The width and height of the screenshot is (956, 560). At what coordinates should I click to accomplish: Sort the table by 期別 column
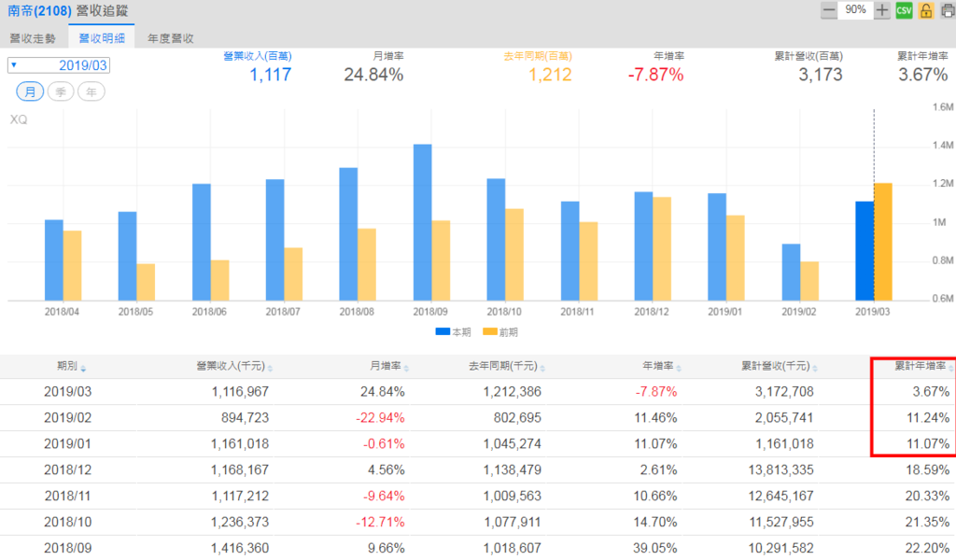[x=71, y=366]
